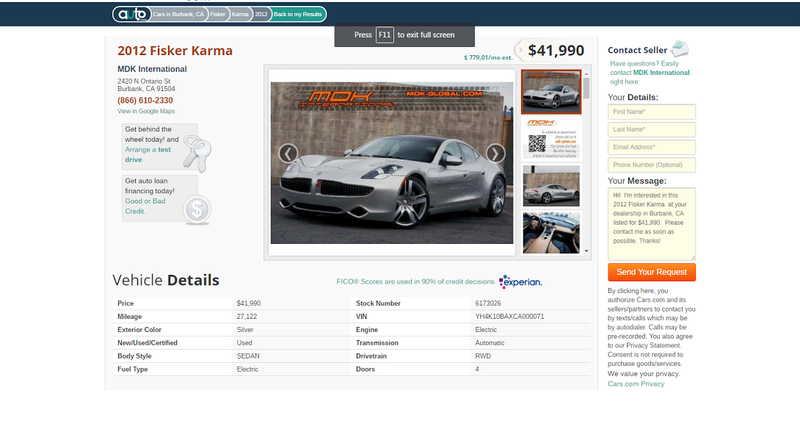The image size is (800, 443).
Task: Open Good or Bad Credit financing link
Action: point(145,206)
